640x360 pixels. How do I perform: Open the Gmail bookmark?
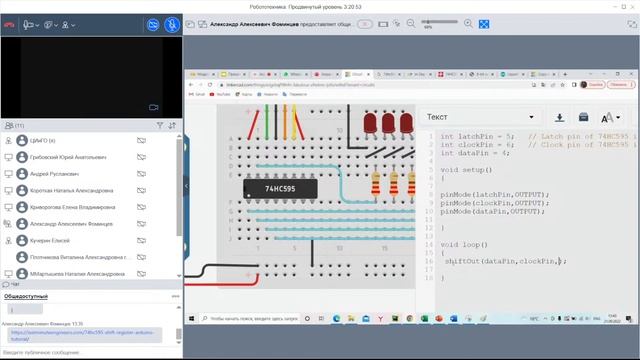197,94
